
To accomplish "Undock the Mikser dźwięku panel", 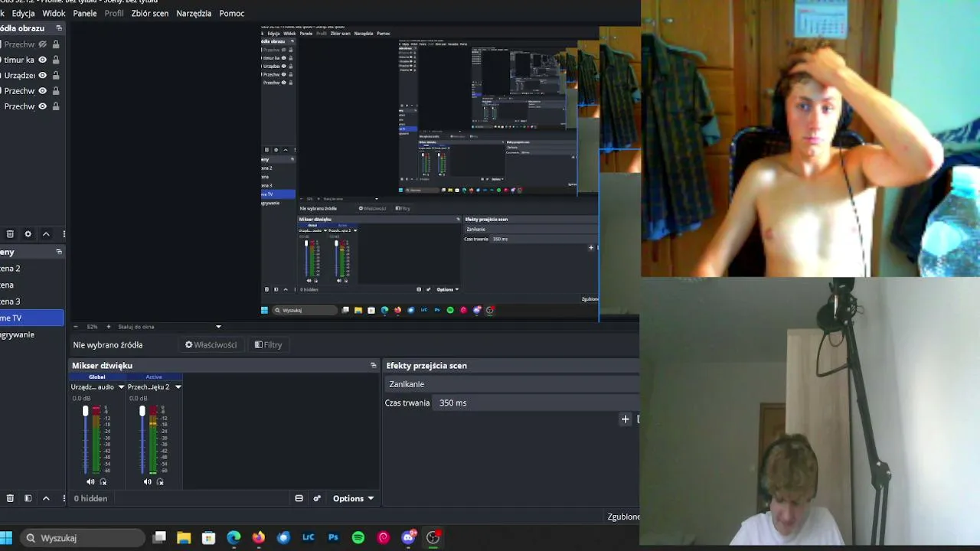I will pyautogui.click(x=374, y=366).
